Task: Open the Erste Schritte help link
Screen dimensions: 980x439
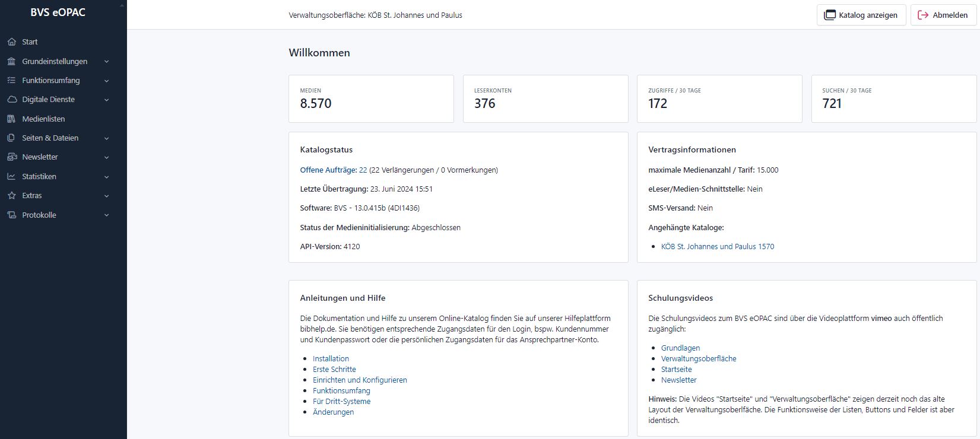Action: tap(334, 370)
